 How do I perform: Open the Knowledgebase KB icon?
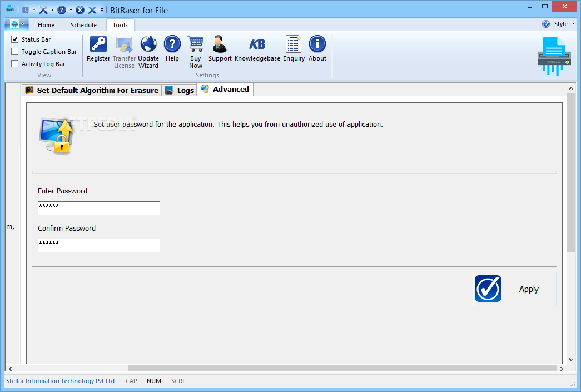(257, 44)
